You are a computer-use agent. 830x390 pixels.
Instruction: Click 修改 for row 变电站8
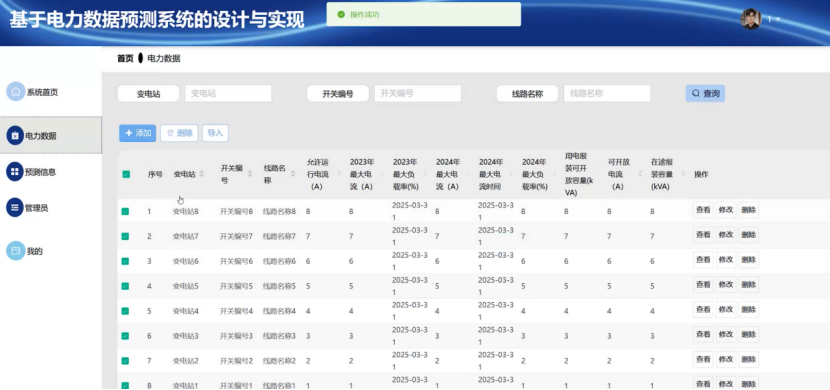pos(726,210)
